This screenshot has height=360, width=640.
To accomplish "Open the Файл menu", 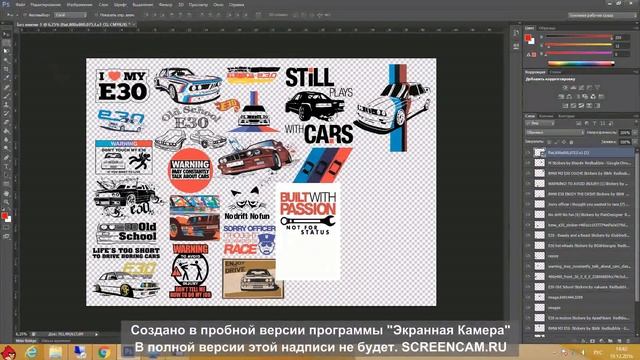I will click(21, 5).
